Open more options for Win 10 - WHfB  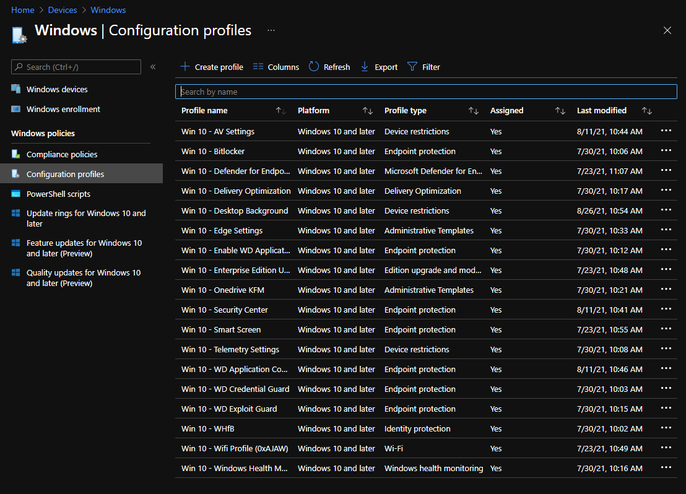point(666,428)
